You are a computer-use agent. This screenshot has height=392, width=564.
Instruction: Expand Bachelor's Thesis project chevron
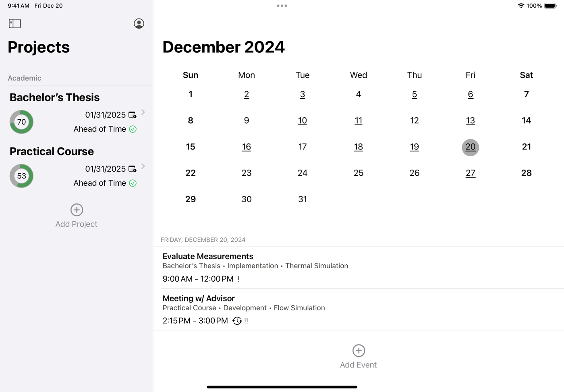[x=143, y=112]
